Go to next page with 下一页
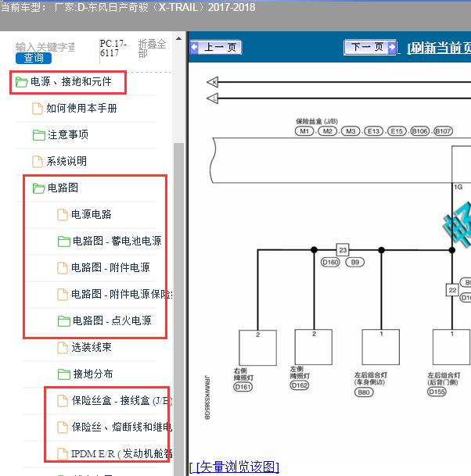 tap(370, 47)
